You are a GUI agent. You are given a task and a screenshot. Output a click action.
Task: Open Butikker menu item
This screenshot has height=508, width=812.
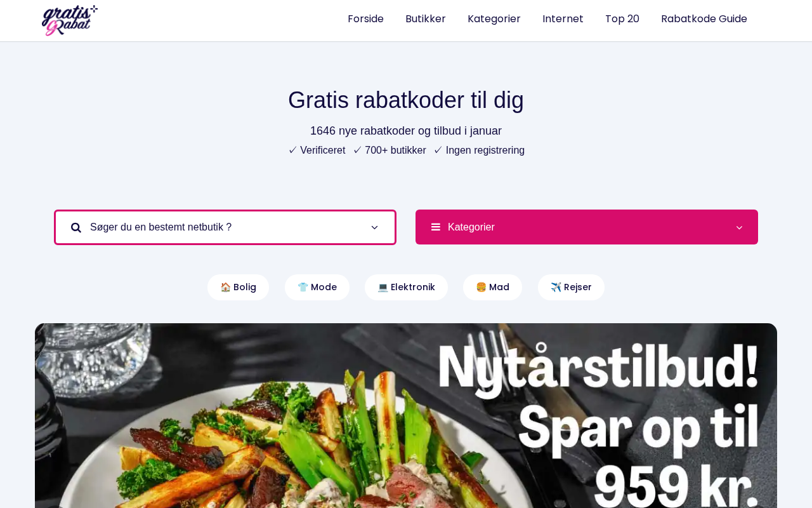click(426, 19)
